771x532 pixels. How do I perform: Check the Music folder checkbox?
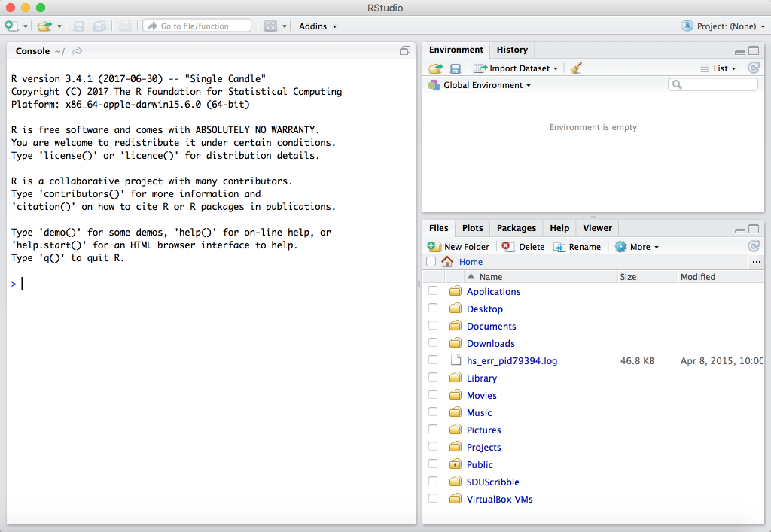point(433,412)
